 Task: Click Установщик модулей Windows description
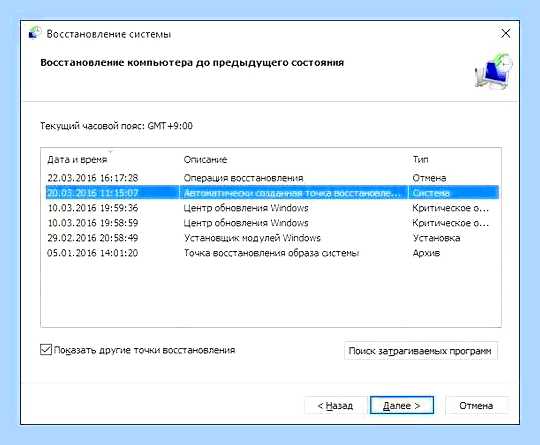(252, 238)
